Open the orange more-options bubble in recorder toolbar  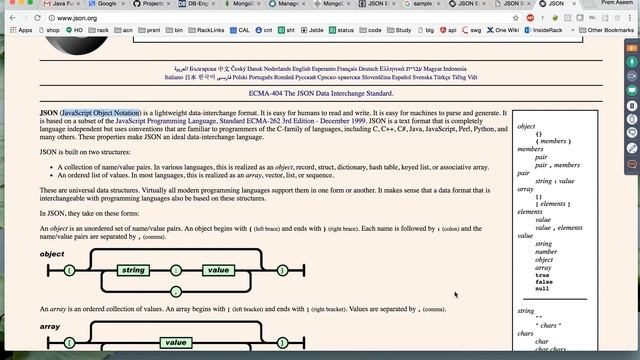click(632, 164)
